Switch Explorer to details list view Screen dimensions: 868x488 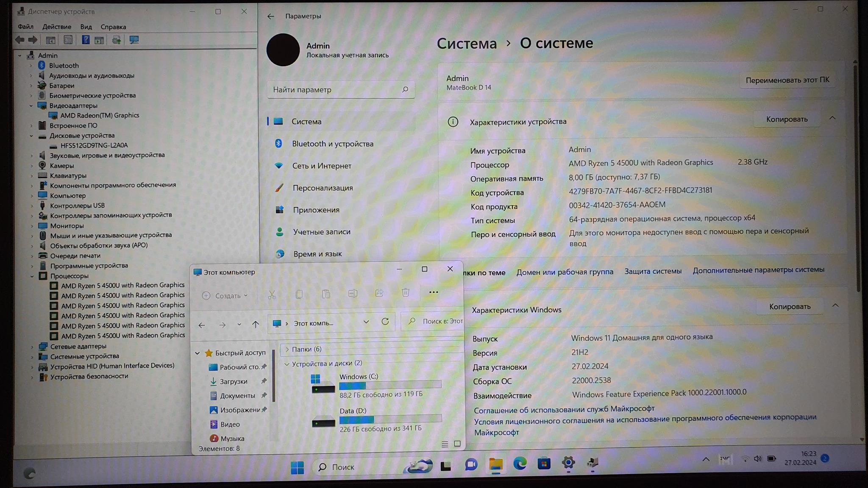click(x=445, y=444)
